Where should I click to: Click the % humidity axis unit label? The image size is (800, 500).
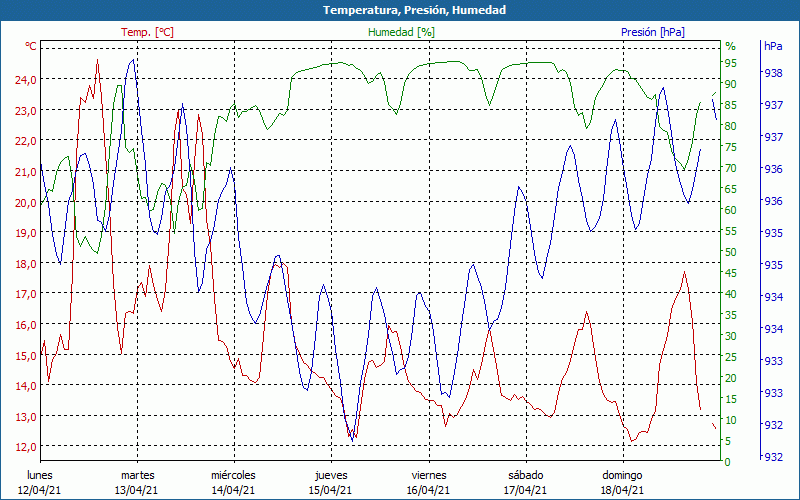coord(731,46)
